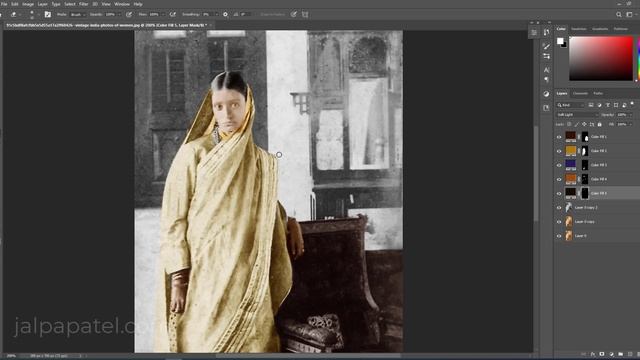The height and width of the screenshot is (360, 640).
Task: Hide the Layer 0 copy 2 layer
Action: (559, 208)
